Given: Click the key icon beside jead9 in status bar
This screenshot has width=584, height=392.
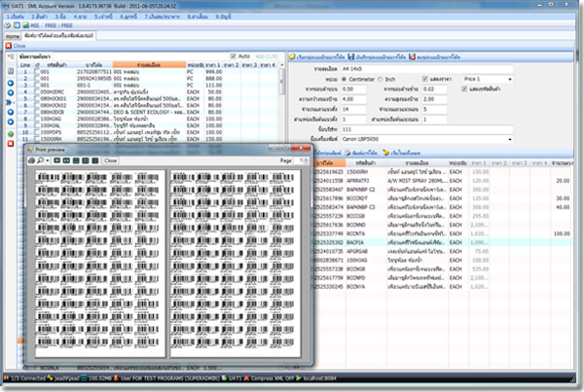Looking at the screenshot, I should pyautogui.click(x=51, y=378).
